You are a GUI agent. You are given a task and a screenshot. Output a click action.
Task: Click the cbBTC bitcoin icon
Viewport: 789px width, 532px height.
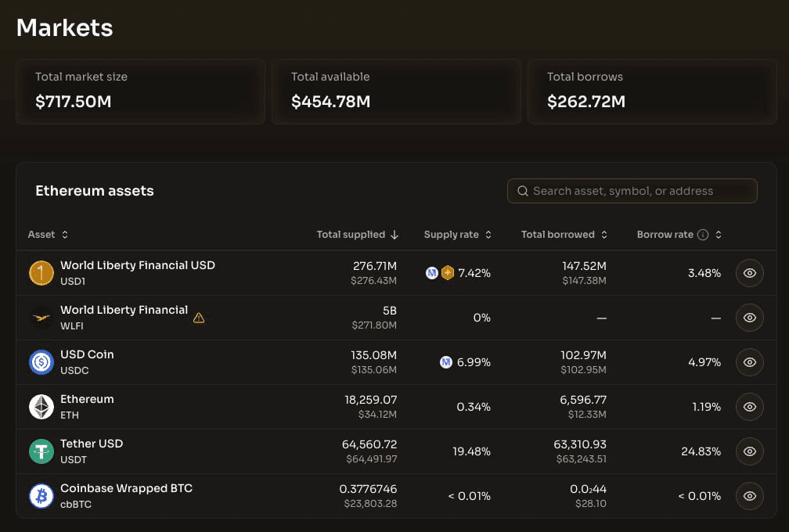pyautogui.click(x=41, y=496)
